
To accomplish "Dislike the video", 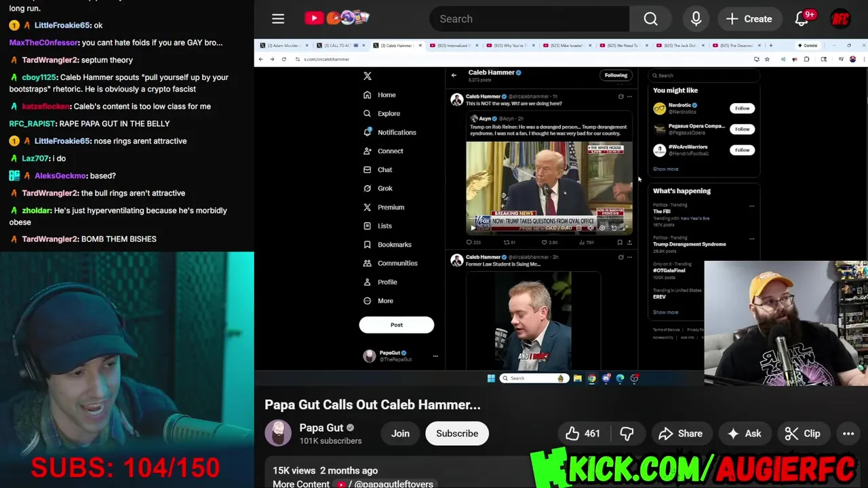I will pyautogui.click(x=627, y=434).
